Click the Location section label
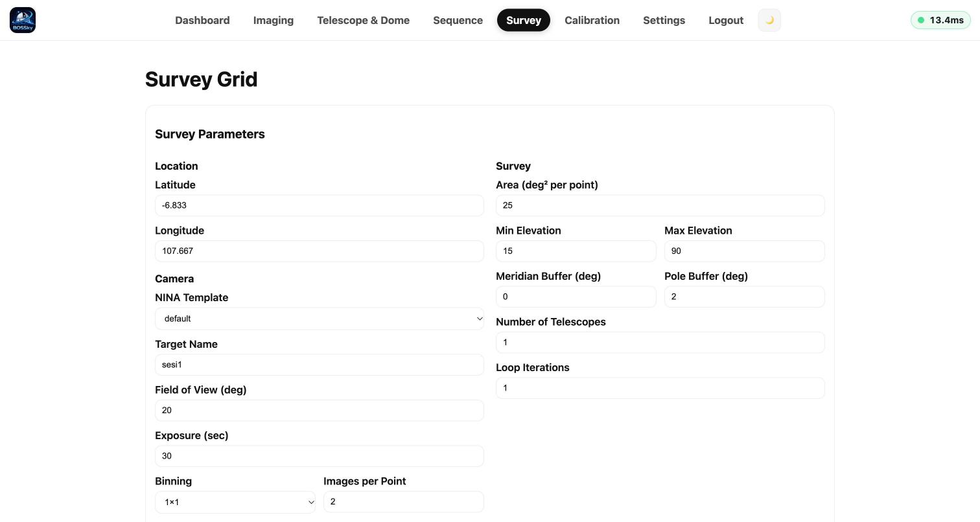Screen dimensions: 980x522 pyautogui.click(x=176, y=166)
